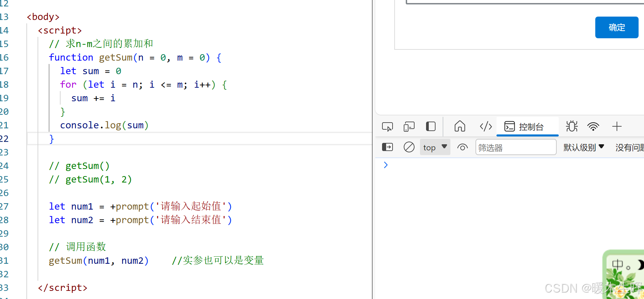The width and height of the screenshot is (644, 299).
Task: Add more tools with the plus icon
Action: (617, 127)
